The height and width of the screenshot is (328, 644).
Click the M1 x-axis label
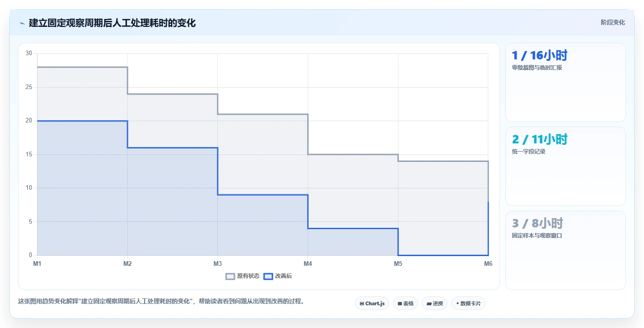click(x=37, y=264)
